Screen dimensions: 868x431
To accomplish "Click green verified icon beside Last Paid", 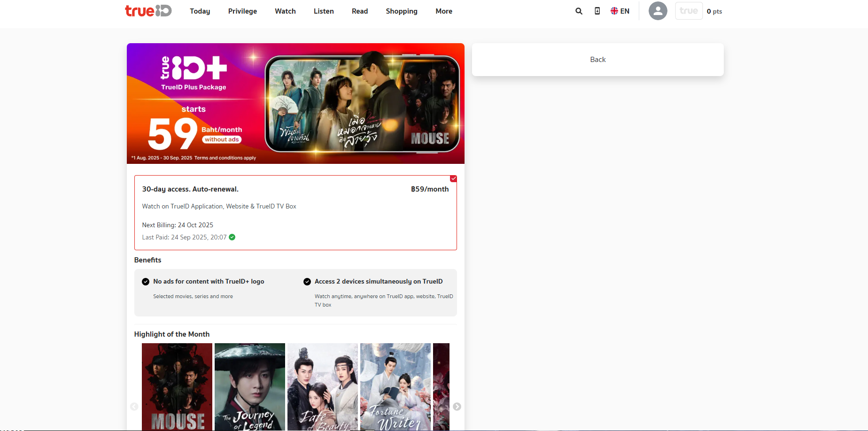I will (232, 237).
